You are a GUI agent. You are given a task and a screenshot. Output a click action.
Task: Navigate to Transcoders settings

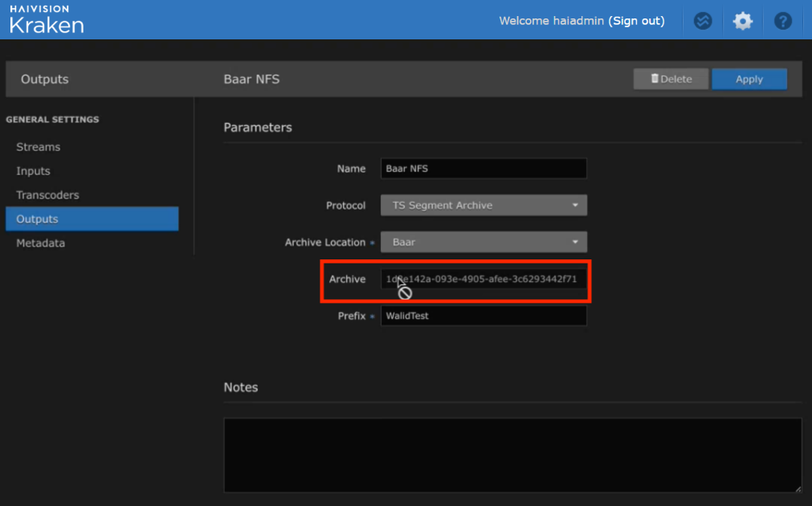pyautogui.click(x=47, y=195)
